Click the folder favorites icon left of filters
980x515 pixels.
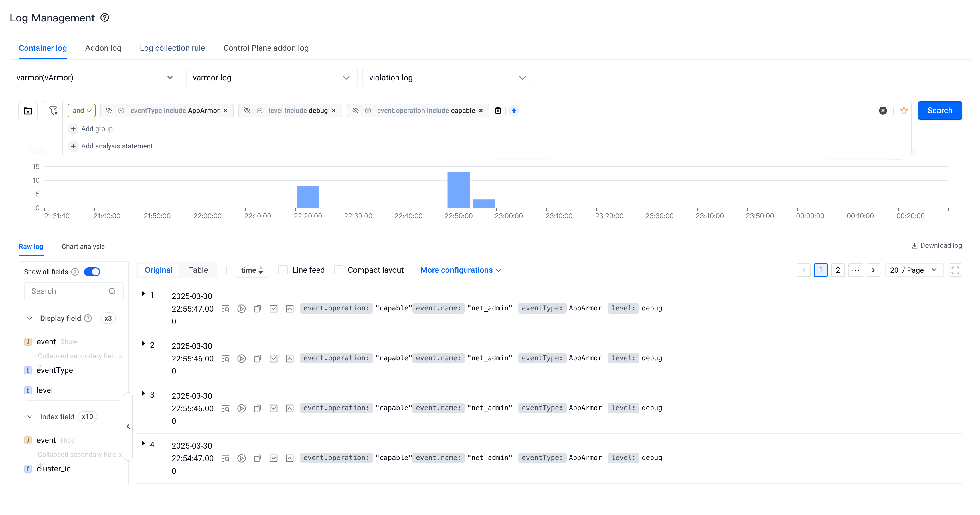tap(28, 111)
